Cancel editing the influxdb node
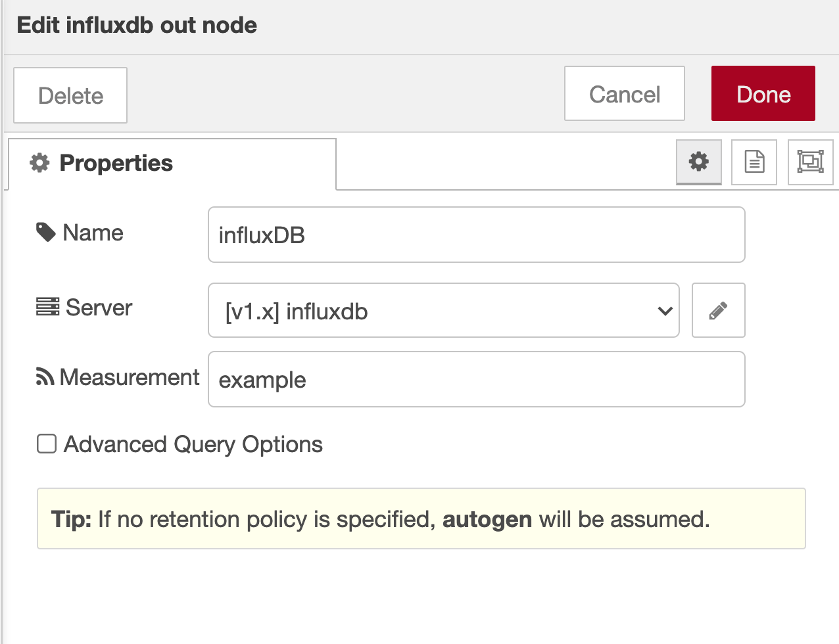 tap(625, 93)
